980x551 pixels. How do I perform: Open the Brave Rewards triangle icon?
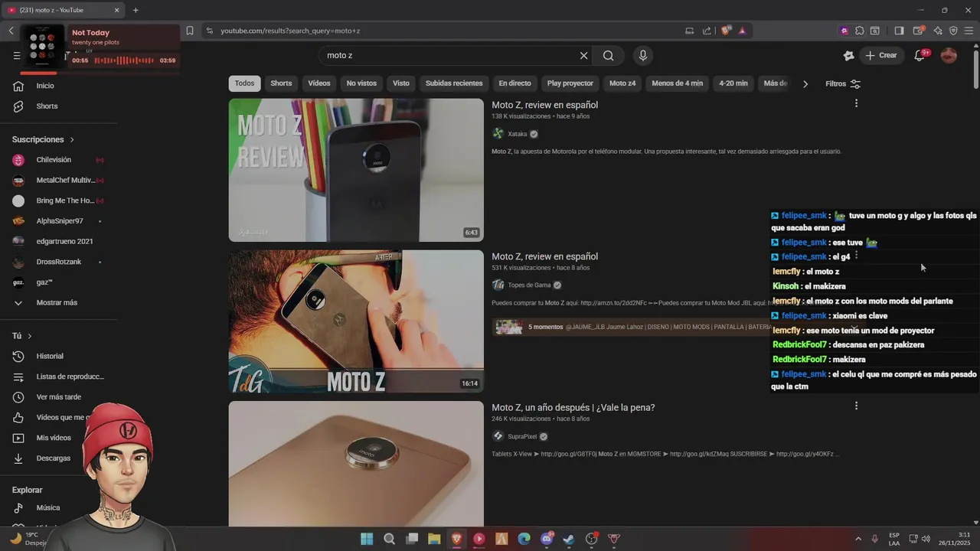click(742, 31)
